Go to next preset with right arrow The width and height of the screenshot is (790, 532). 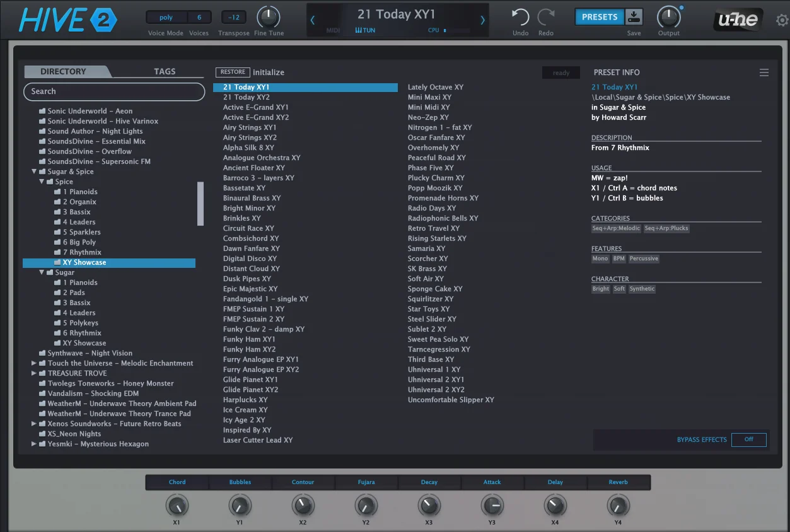pos(483,20)
